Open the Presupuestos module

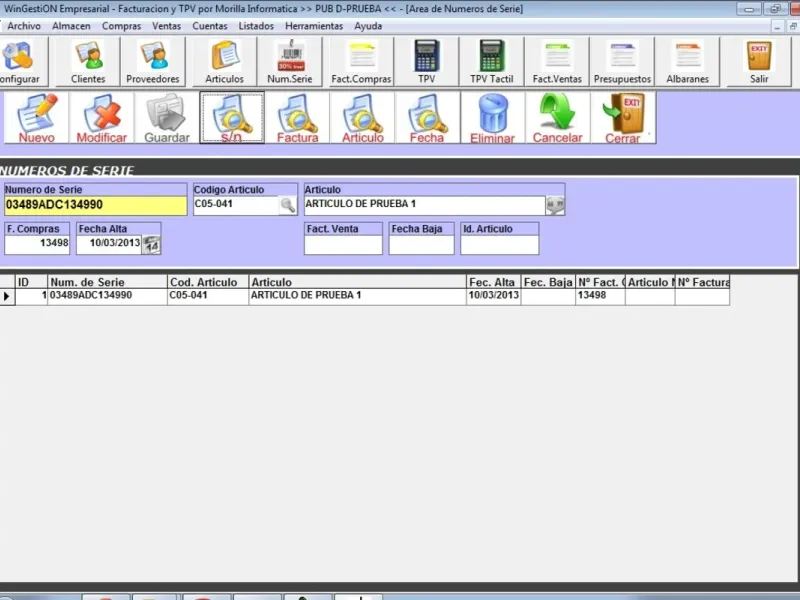[622, 62]
